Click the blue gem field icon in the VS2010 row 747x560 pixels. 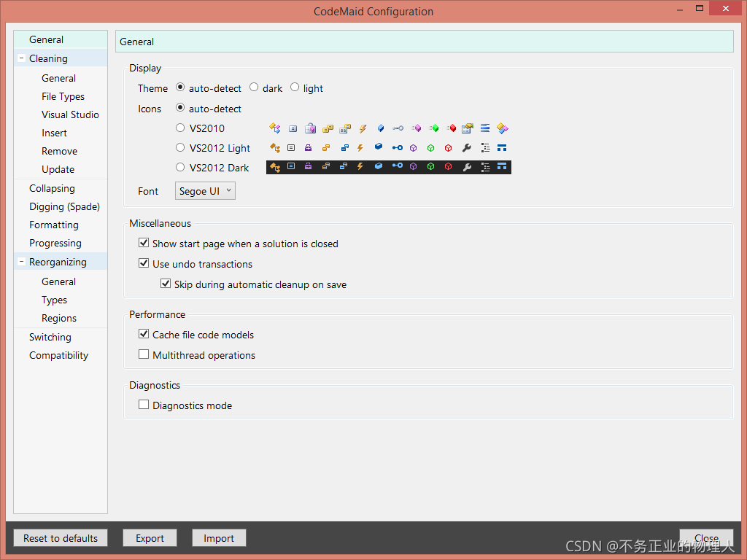pyautogui.click(x=380, y=128)
